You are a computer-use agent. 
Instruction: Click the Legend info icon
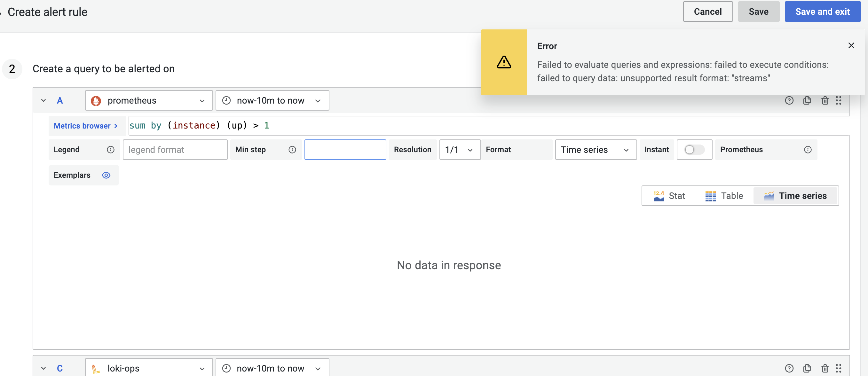(x=110, y=150)
